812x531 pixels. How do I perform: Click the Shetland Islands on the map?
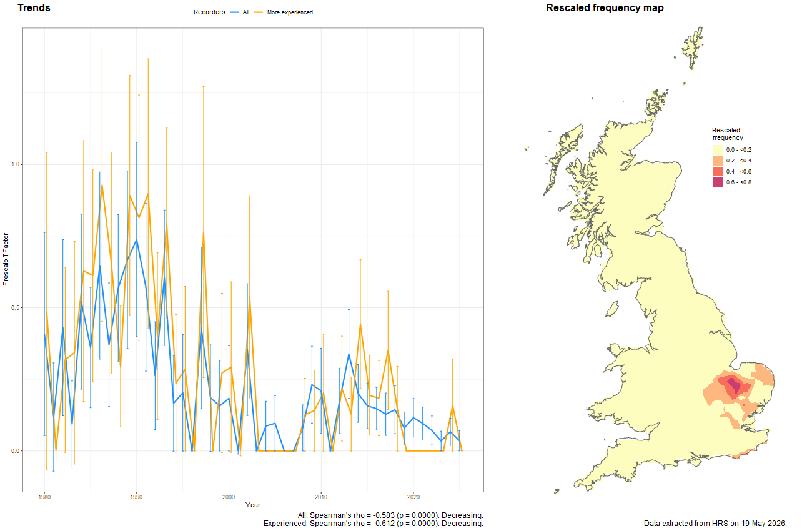(x=693, y=47)
